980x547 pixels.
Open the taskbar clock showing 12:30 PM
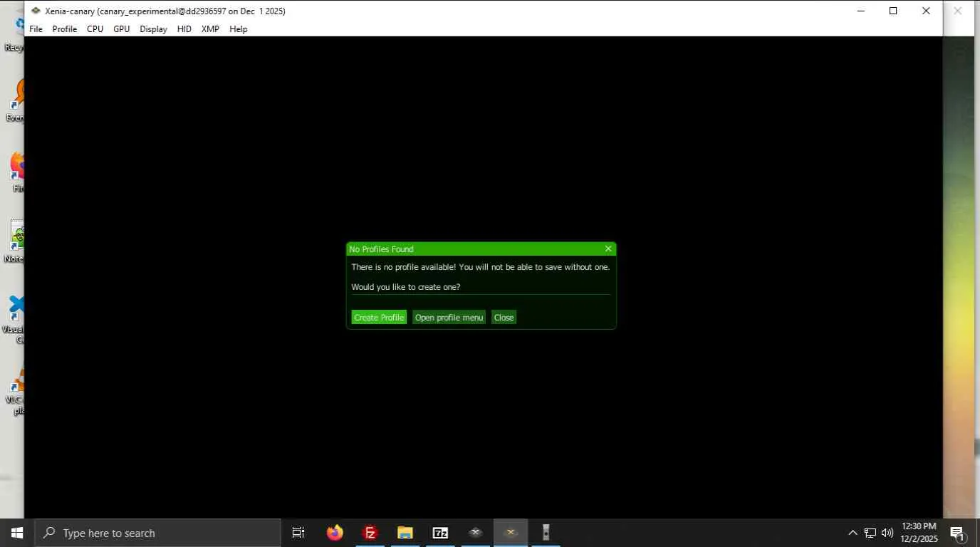[x=919, y=533]
